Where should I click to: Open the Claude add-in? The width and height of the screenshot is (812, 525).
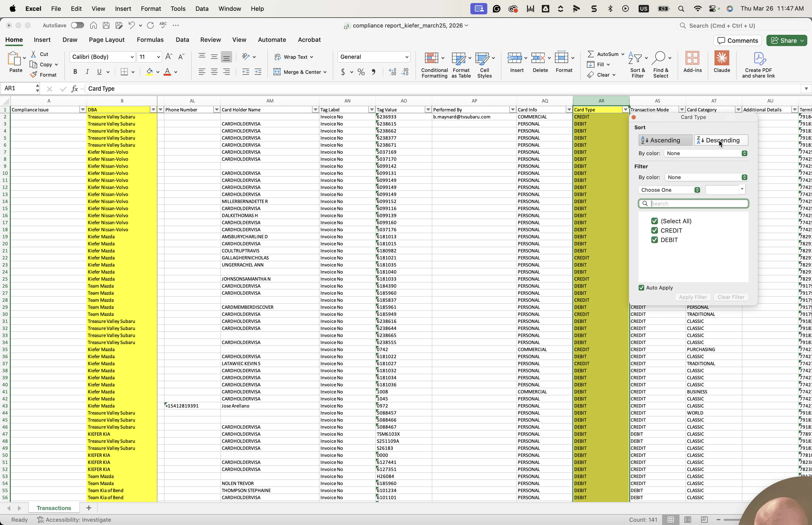click(x=721, y=62)
